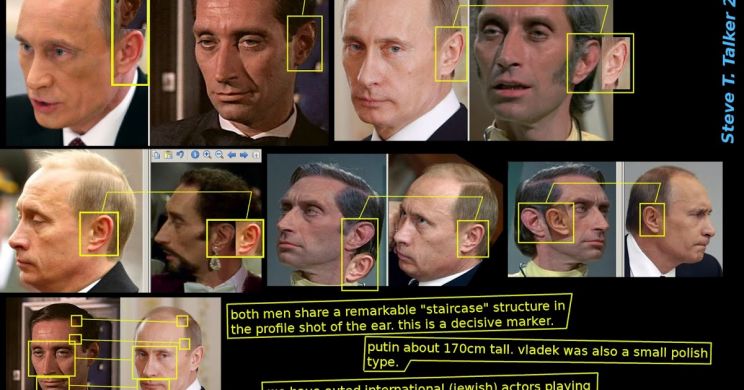Image resolution: width=744 pixels, height=390 pixels.
Task: Click the ear highlight box on blond profile photo
Action: (x=99, y=234)
